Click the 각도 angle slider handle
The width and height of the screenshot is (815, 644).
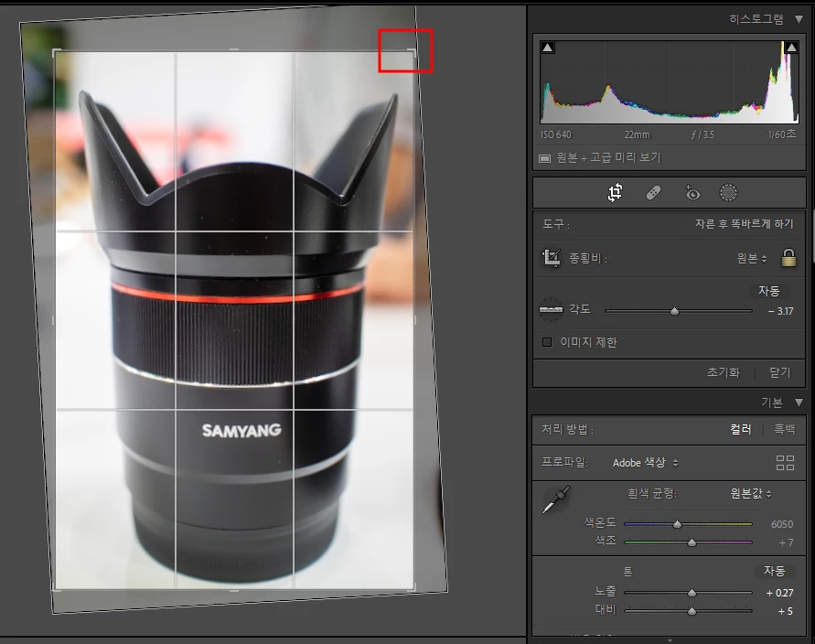[x=674, y=311]
